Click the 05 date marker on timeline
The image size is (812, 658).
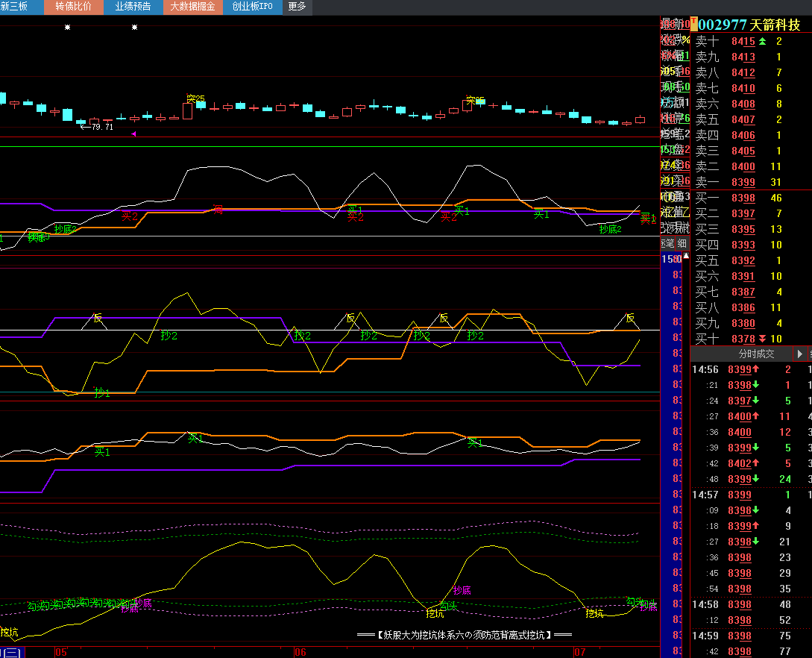tap(61, 652)
